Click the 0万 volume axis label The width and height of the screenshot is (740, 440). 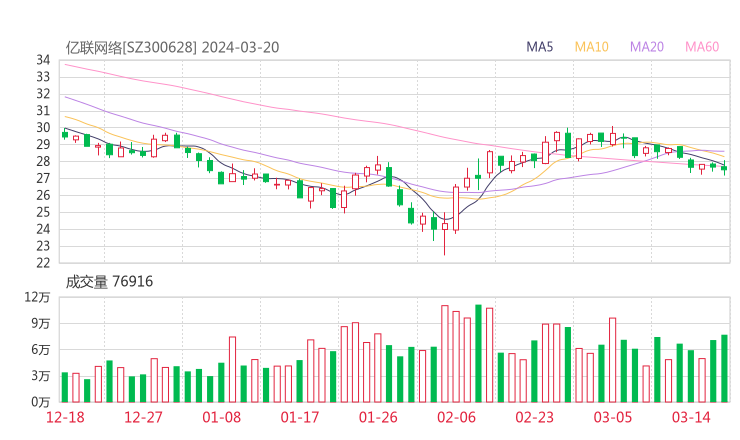[41, 402]
